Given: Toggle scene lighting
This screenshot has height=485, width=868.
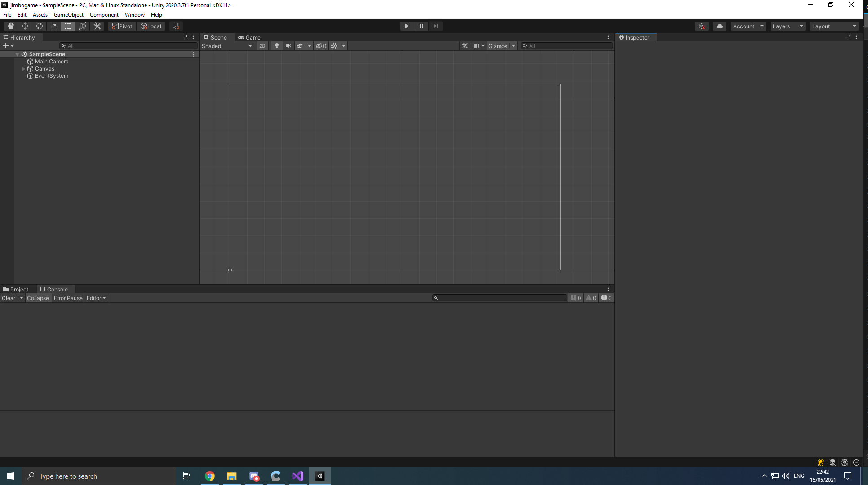Looking at the screenshot, I should 276,45.
